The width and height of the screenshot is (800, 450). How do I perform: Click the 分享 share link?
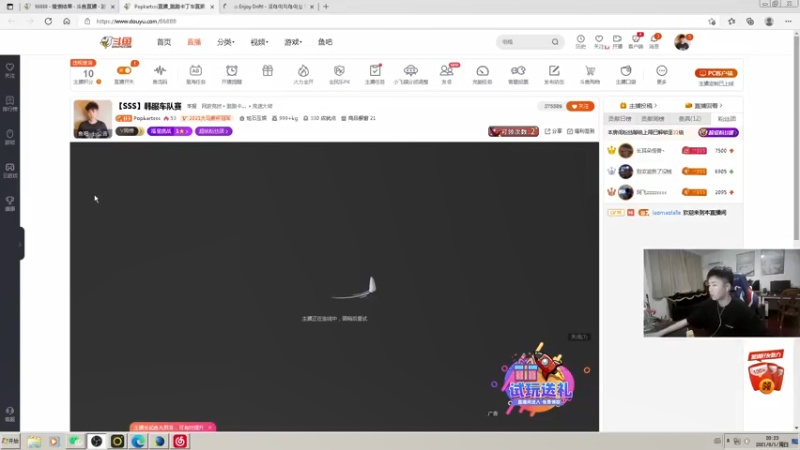[553, 131]
